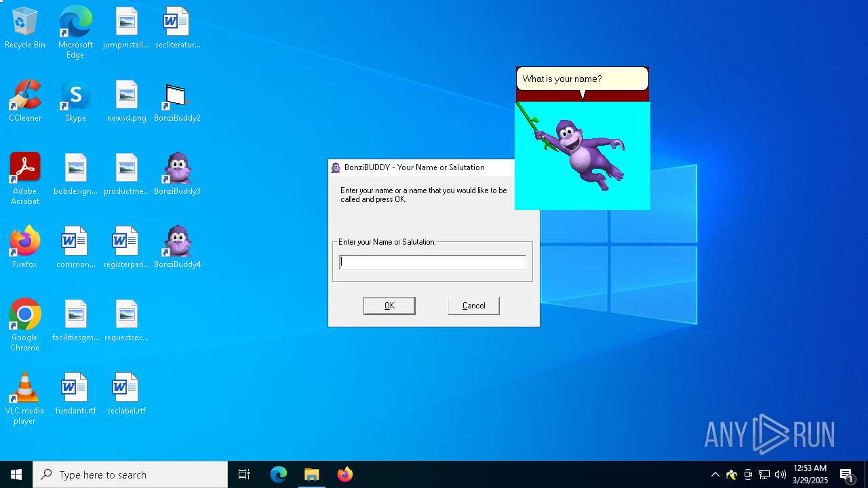Select the seclabel.rtf document icon

point(126,394)
